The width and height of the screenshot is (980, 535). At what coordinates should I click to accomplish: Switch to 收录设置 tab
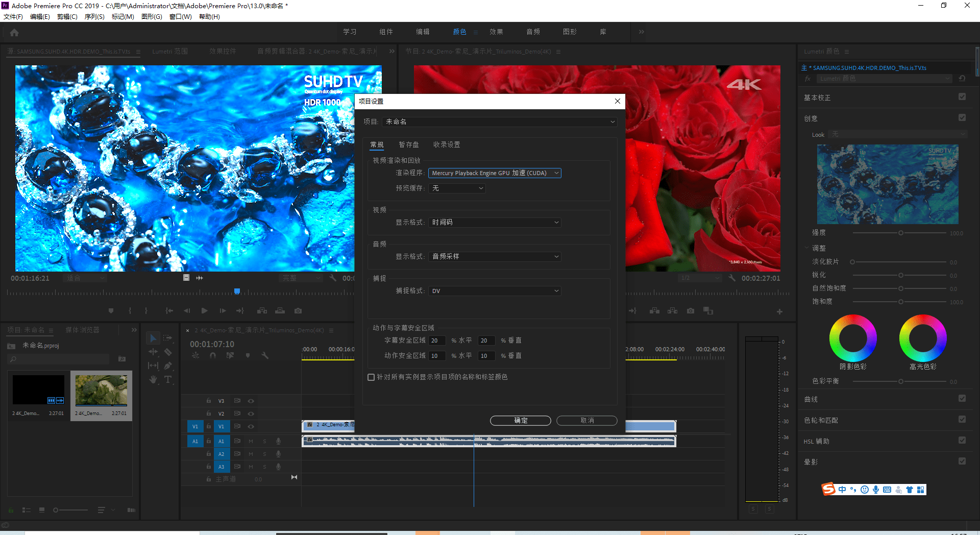pos(447,145)
